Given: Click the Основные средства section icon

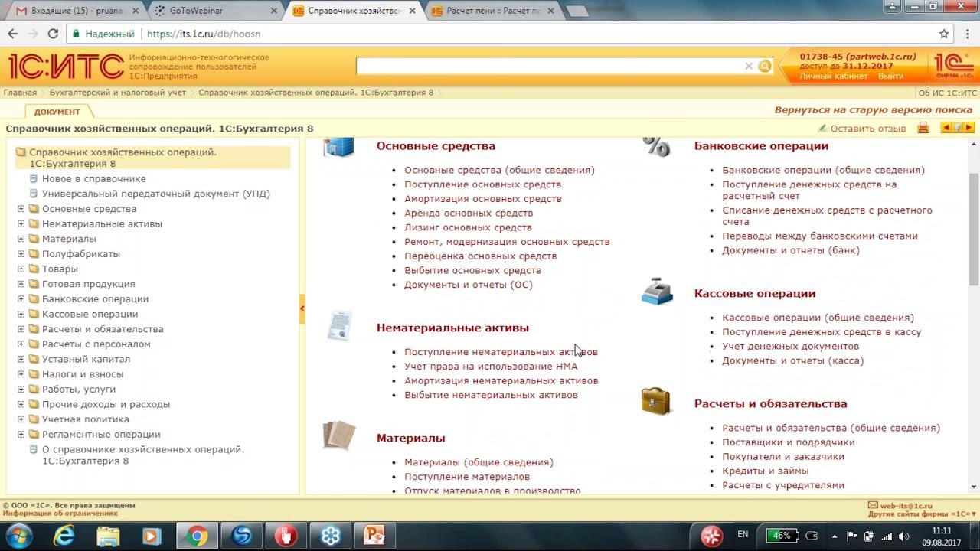Looking at the screenshot, I should pyautogui.click(x=338, y=146).
